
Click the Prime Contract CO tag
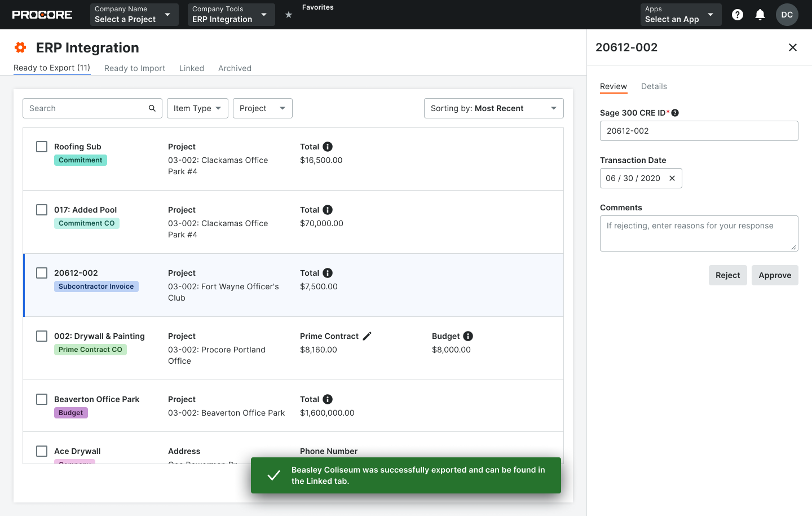(90, 350)
